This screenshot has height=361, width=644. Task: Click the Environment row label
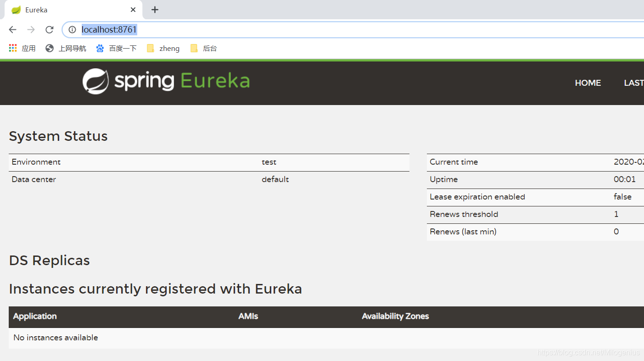(x=36, y=162)
